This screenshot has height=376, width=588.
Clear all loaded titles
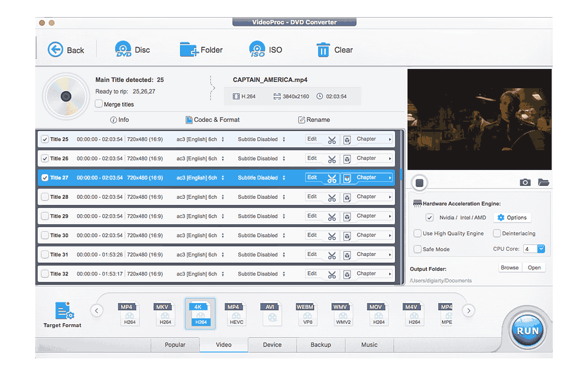(x=334, y=49)
